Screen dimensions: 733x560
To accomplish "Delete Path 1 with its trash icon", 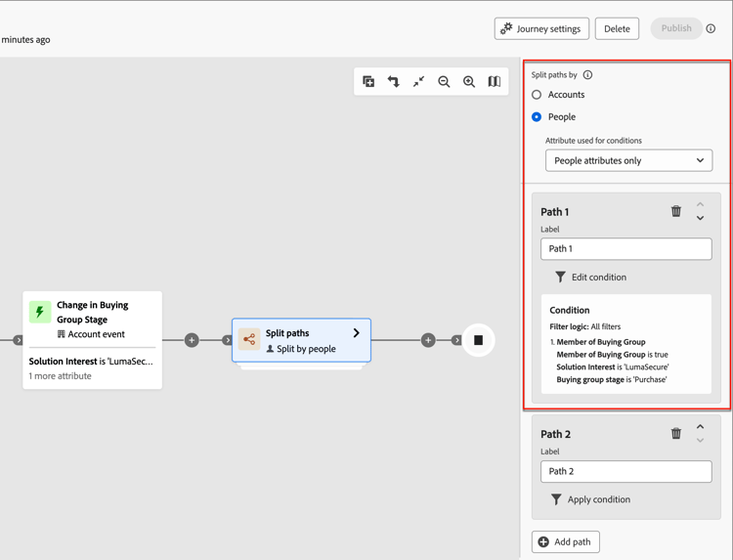I will point(676,211).
